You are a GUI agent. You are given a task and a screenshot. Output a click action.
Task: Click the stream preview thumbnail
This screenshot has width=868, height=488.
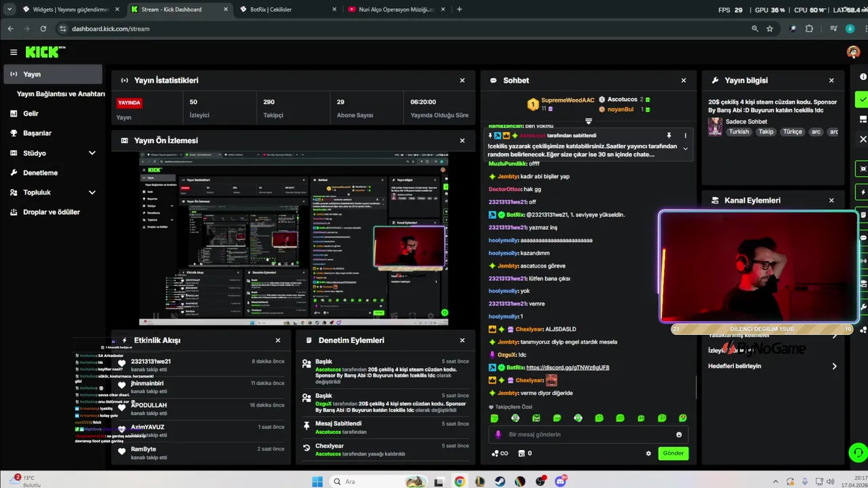294,239
